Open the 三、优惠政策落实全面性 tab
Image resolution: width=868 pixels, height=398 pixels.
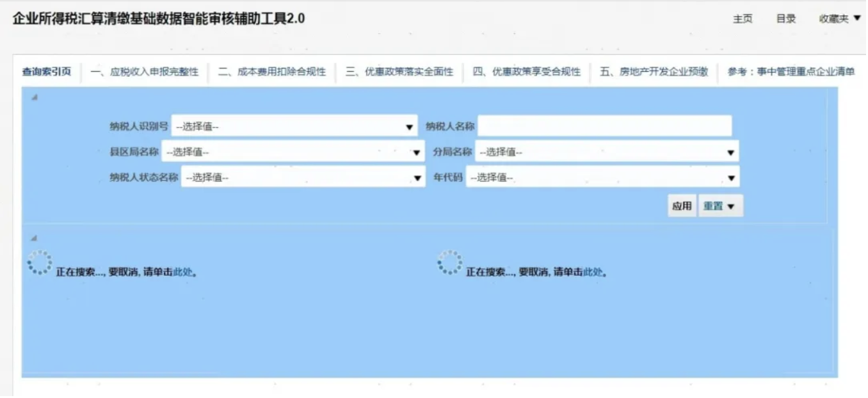pyautogui.click(x=399, y=72)
